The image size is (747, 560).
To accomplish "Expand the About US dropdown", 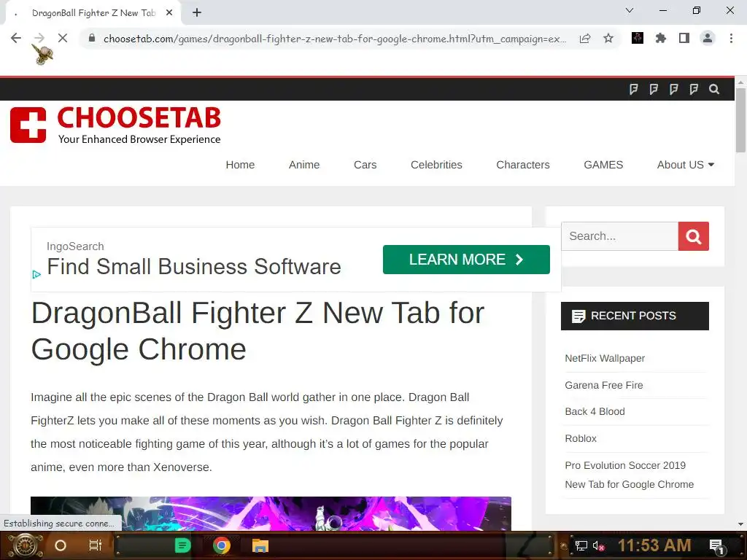I will tap(685, 165).
